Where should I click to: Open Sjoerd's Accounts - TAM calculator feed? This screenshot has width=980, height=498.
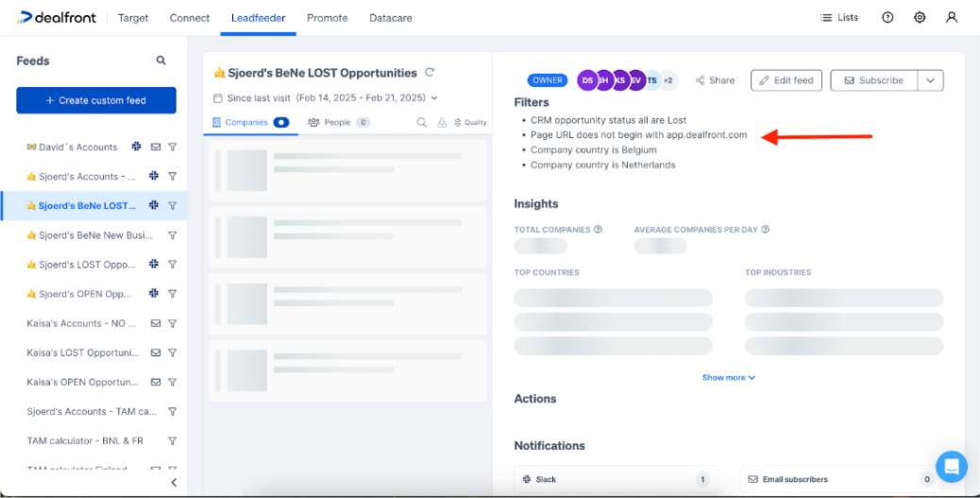92,412
